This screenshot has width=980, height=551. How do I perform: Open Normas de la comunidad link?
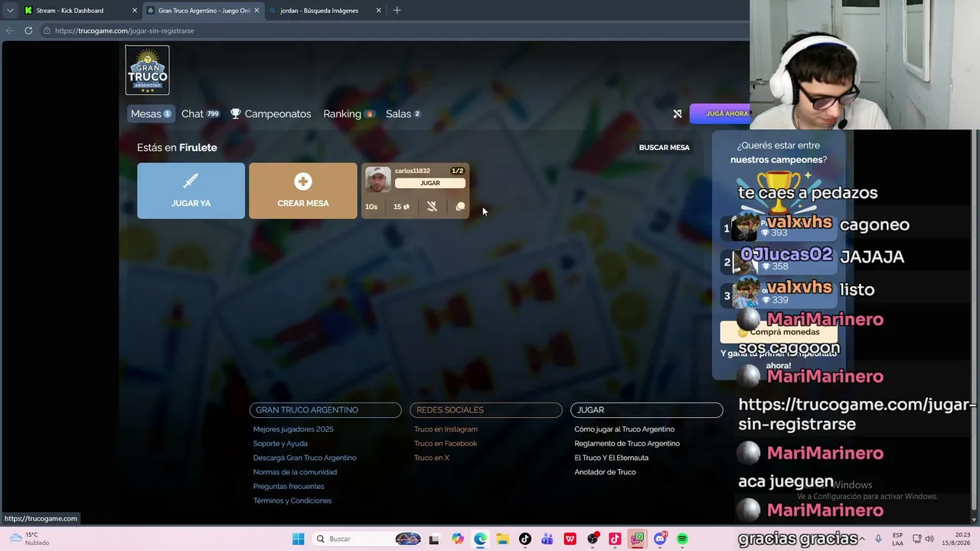pyautogui.click(x=295, y=472)
